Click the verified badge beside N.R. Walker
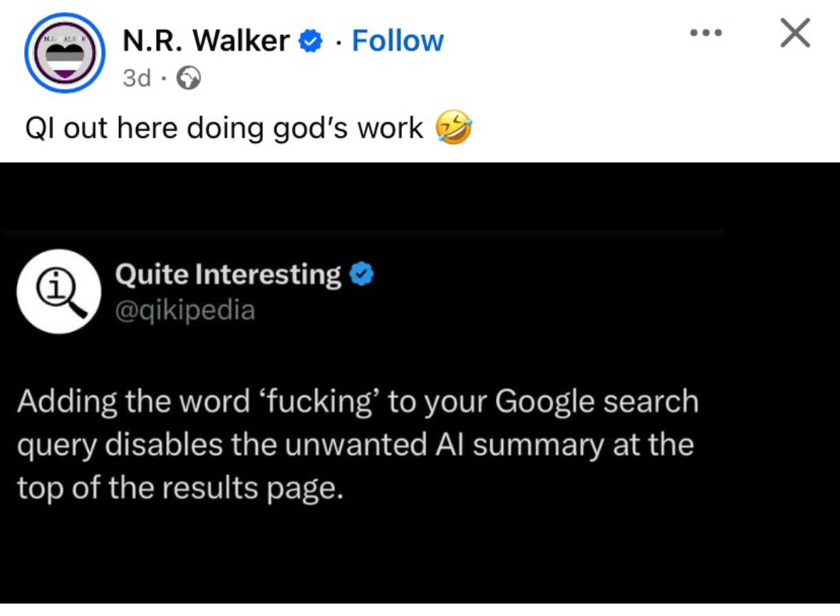Image resolution: width=840 pixels, height=616 pixels. [311, 42]
